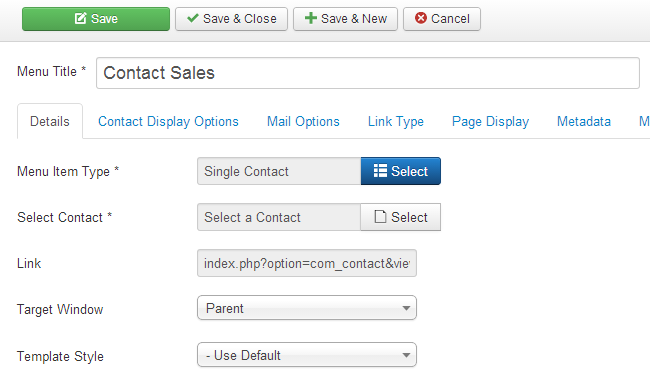650x381 pixels.
Task: Click the file icon on Select Contact button
Action: click(x=380, y=217)
